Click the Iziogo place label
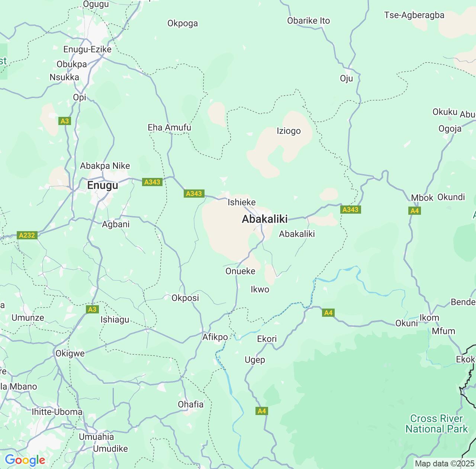476x469 pixels. point(289,131)
